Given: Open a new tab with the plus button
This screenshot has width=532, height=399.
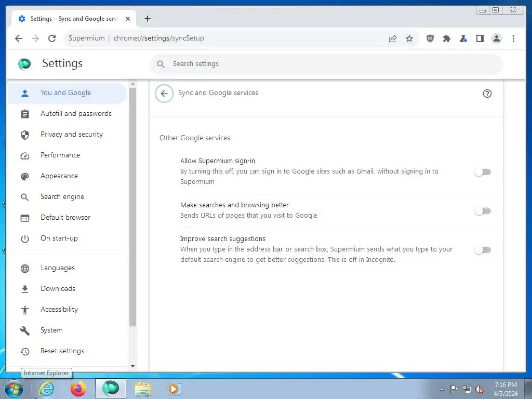Looking at the screenshot, I should click(x=147, y=19).
